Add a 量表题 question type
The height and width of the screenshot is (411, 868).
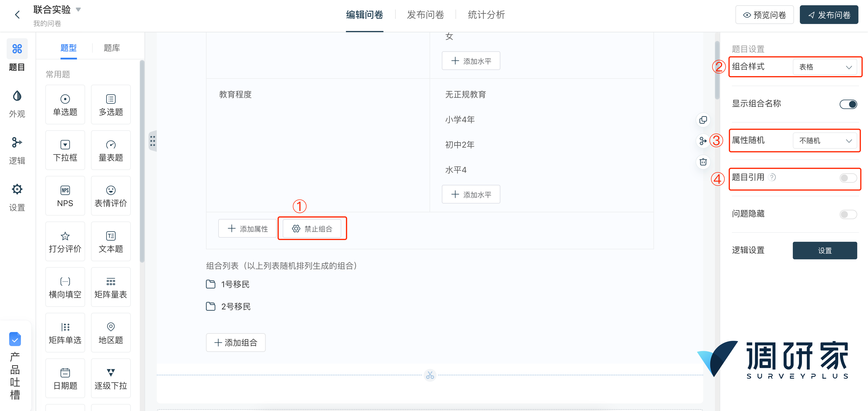[111, 150]
